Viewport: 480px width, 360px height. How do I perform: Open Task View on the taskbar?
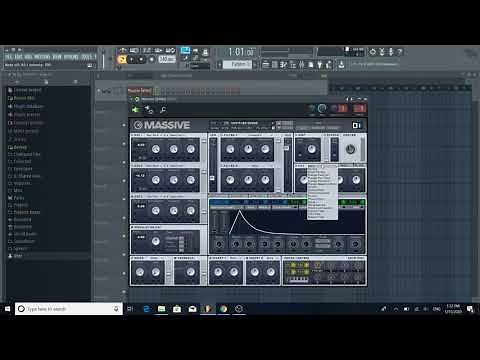[x=130, y=309]
